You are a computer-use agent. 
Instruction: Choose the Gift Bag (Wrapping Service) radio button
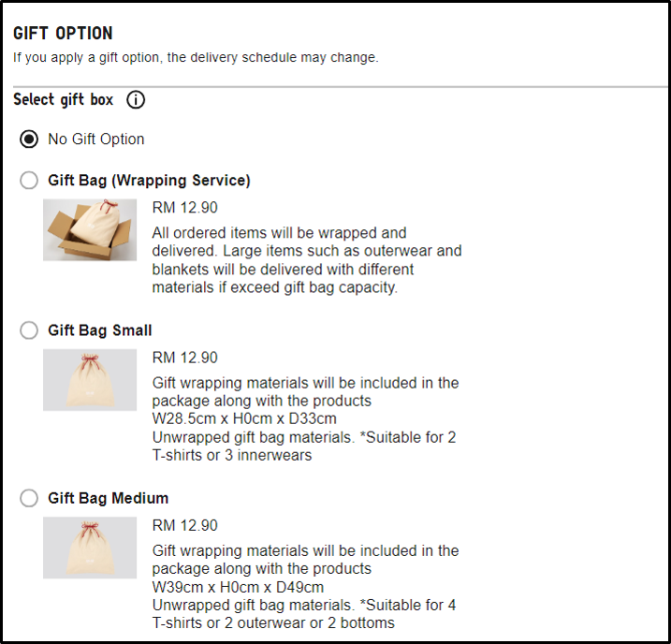pyautogui.click(x=30, y=181)
